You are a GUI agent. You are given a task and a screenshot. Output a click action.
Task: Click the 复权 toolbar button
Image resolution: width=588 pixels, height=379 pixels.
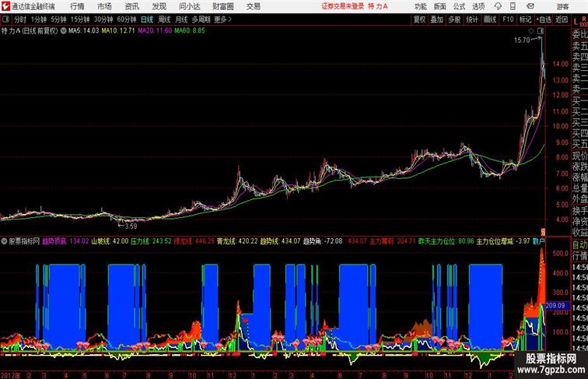(420, 19)
